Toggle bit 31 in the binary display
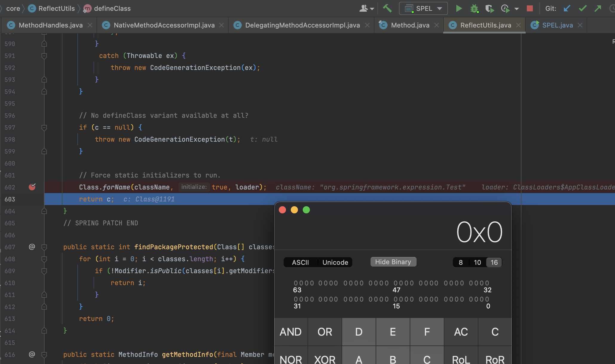 tap(296, 299)
